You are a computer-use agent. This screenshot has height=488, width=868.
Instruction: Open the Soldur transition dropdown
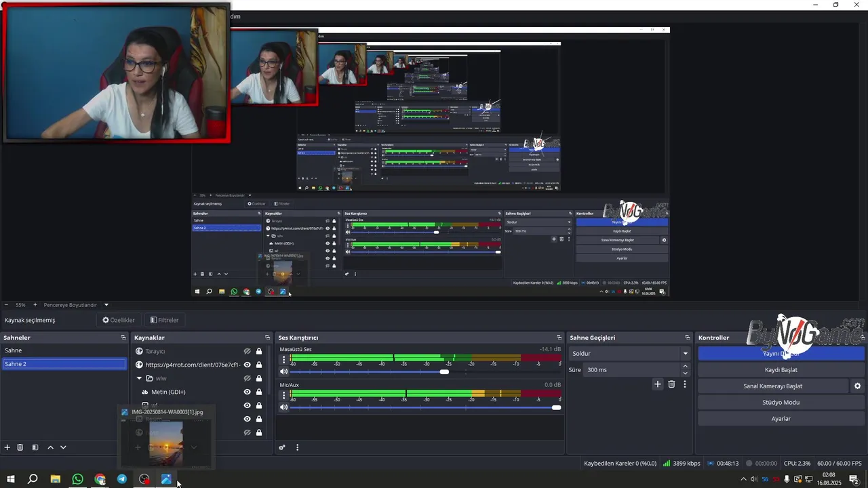630,353
